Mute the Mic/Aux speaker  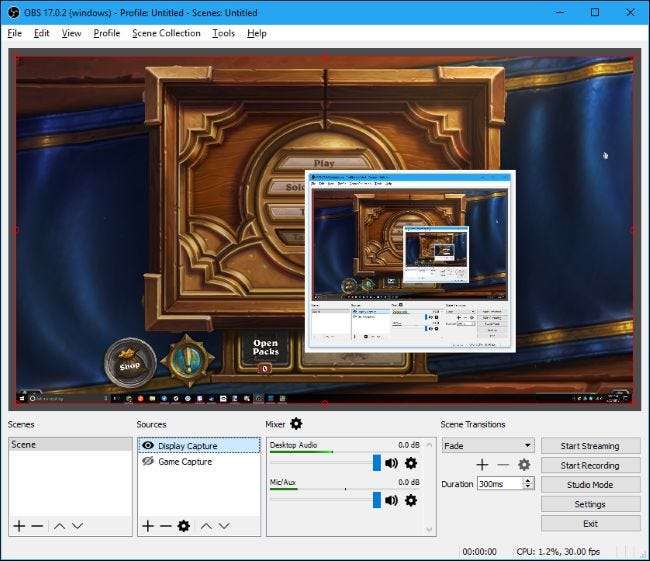(391, 500)
